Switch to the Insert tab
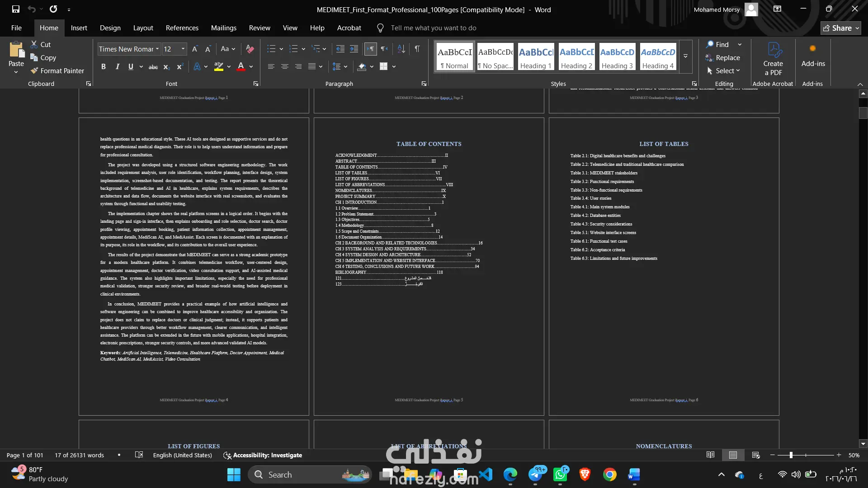Image resolution: width=868 pixels, height=488 pixels. 79,28
